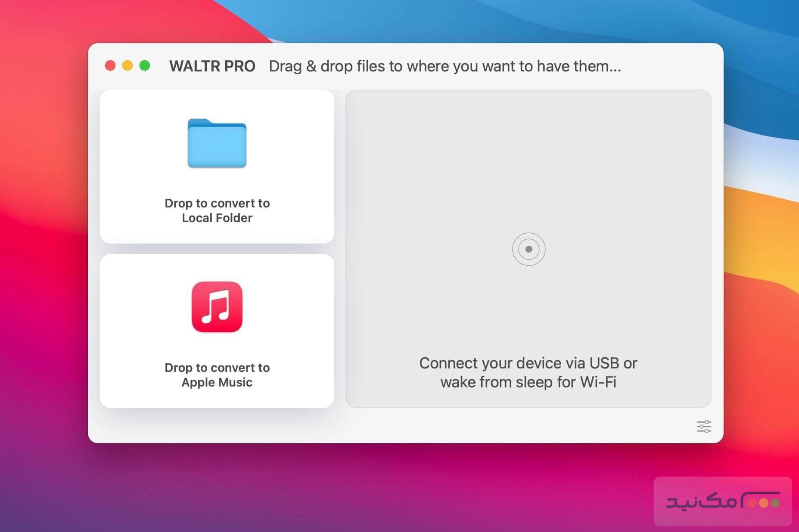Minimize the window with the yellow traffic light
This screenshot has height=532, width=799.
[128, 65]
